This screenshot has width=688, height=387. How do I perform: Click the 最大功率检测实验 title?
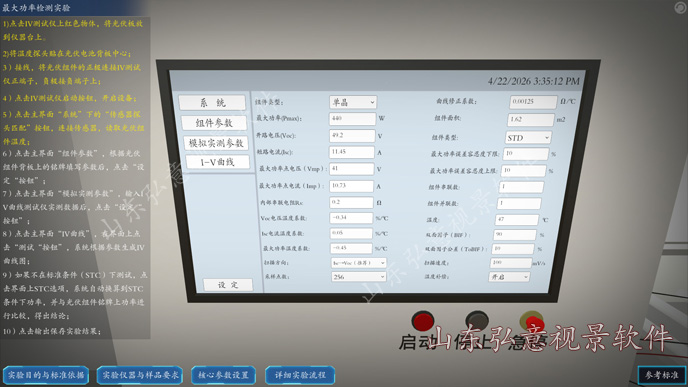36,7
